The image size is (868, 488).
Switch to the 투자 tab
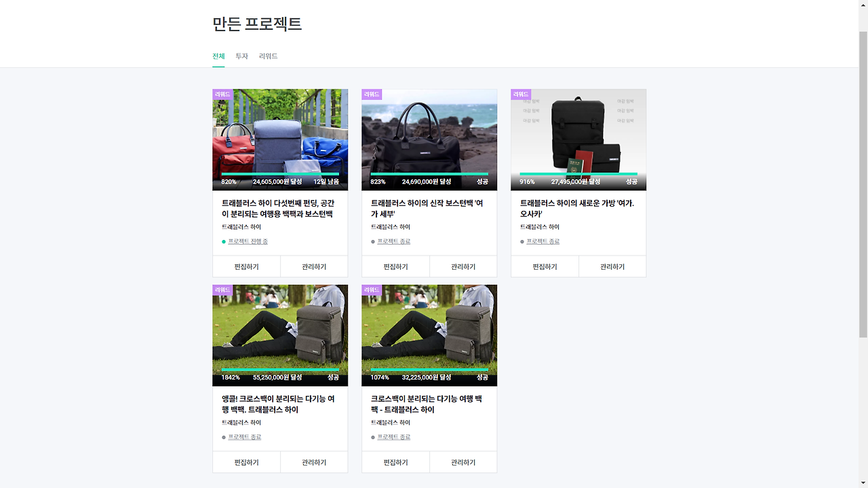pos(241,56)
